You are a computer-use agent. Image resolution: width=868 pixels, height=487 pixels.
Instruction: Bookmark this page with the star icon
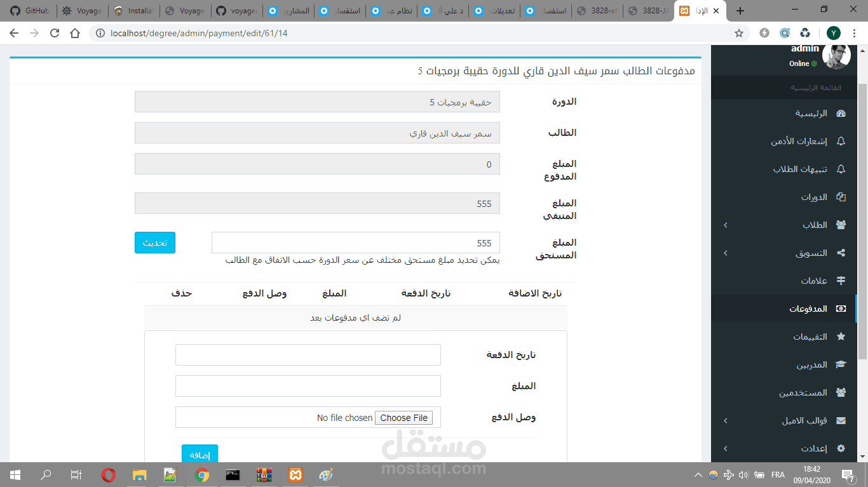coord(739,33)
